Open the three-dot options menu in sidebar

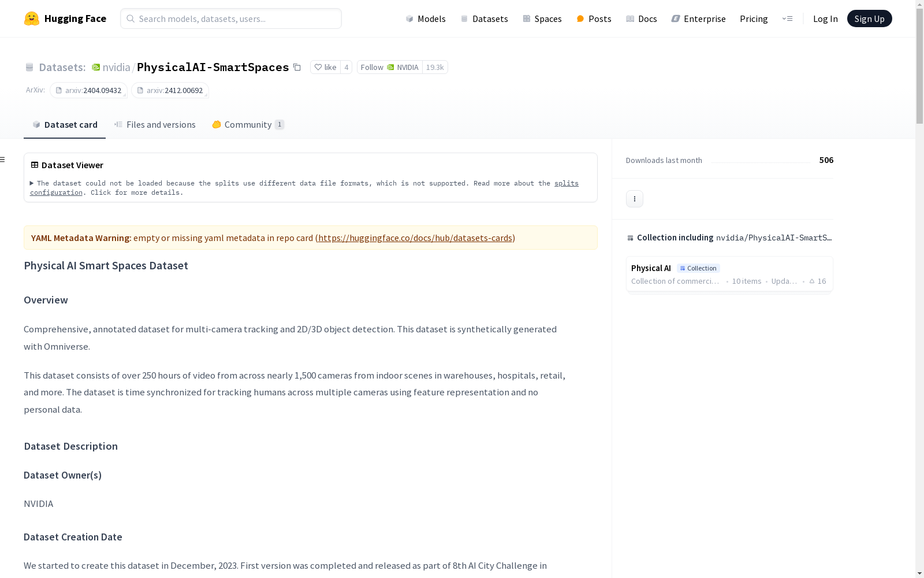coord(635,199)
